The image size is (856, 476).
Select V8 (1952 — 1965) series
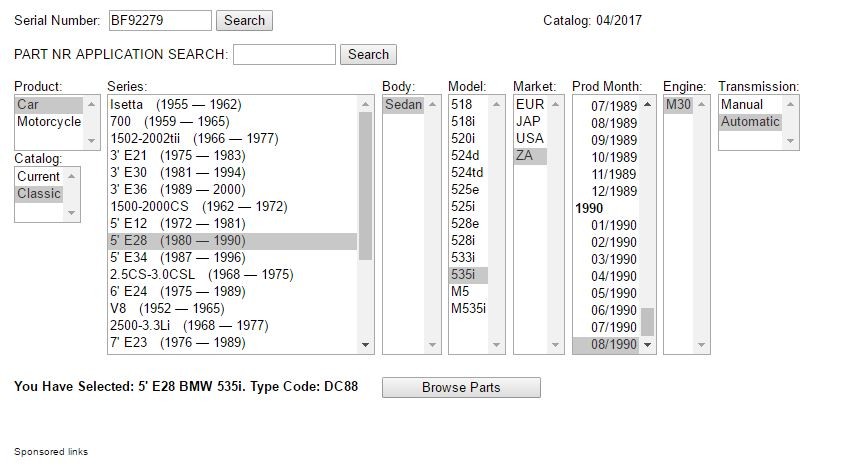[x=233, y=308]
